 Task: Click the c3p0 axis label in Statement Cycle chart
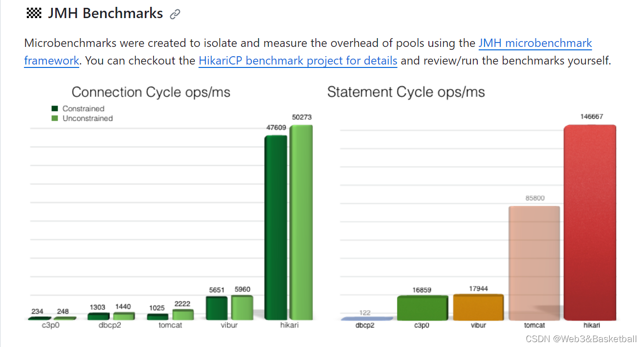click(422, 325)
